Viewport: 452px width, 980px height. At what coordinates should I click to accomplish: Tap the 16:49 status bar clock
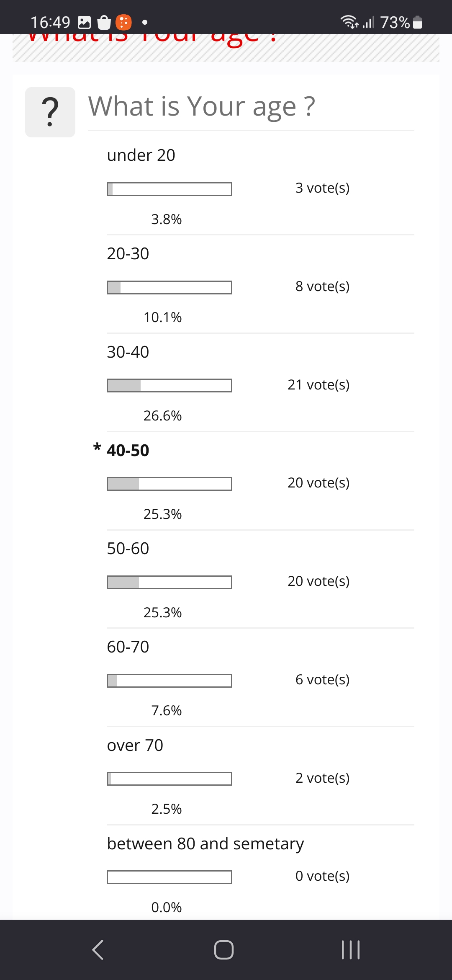pos(50,22)
